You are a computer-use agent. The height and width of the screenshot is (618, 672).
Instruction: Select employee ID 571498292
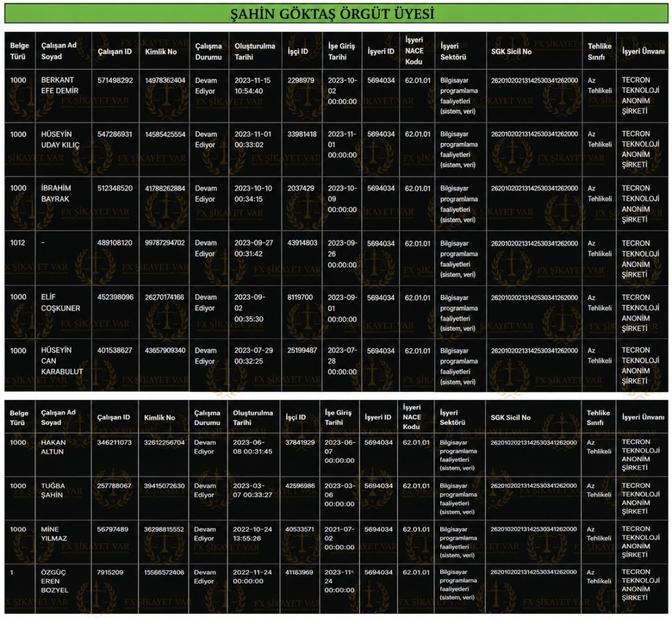click(x=115, y=81)
